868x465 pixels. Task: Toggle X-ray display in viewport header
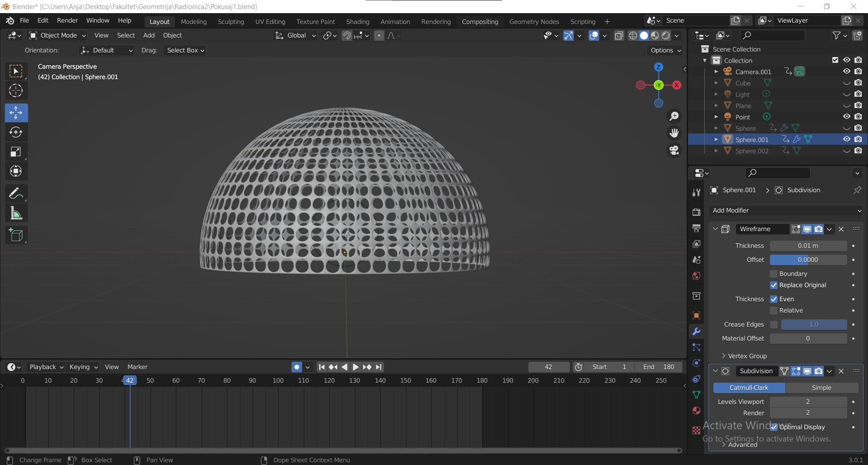pyautogui.click(x=619, y=35)
